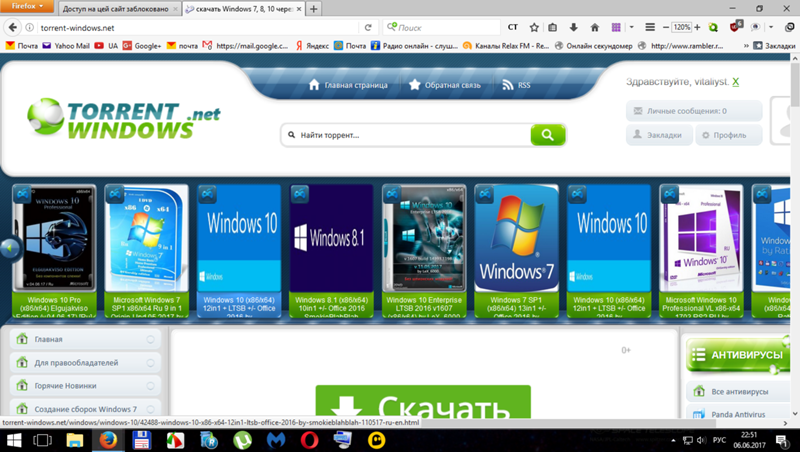This screenshot has height=452, width=800.
Task: Reload the page with the refresh icon
Action: click(x=368, y=28)
